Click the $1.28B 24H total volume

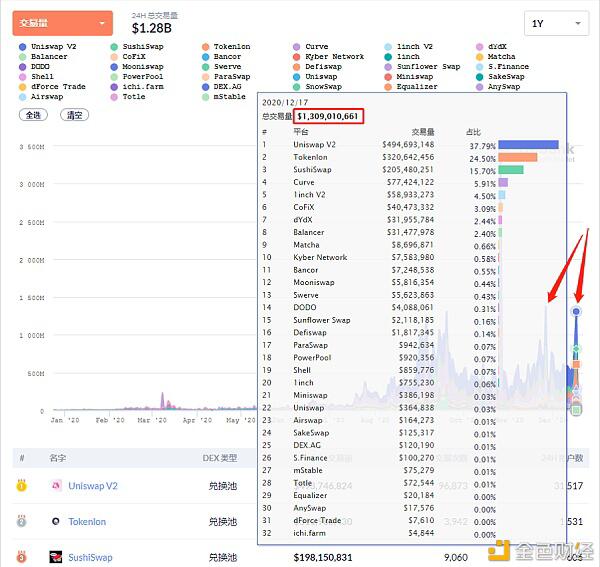click(152, 28)
